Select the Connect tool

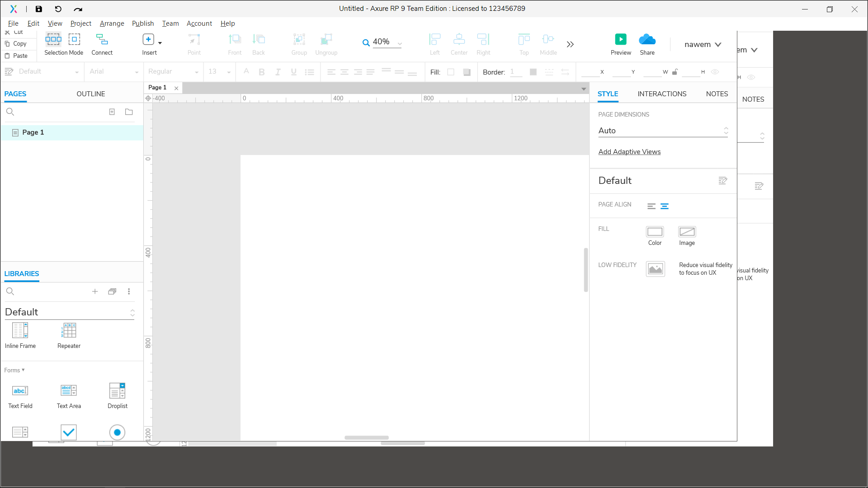102,40
